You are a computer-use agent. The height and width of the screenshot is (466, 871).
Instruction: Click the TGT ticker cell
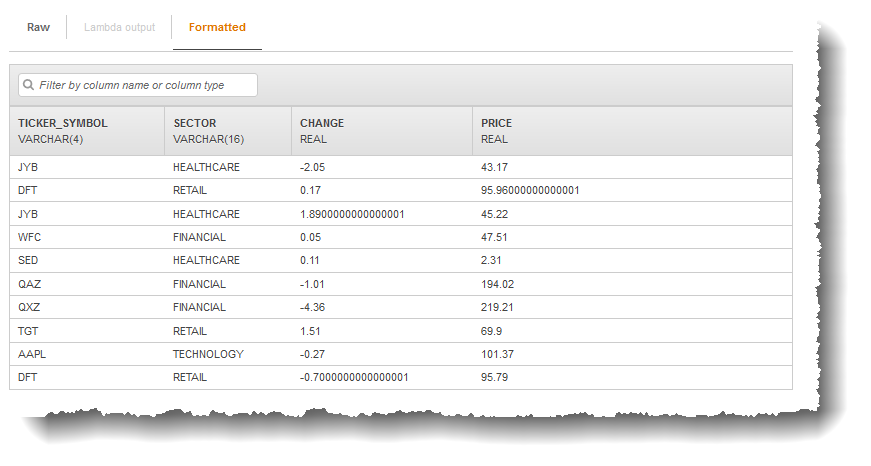(29, 331)
